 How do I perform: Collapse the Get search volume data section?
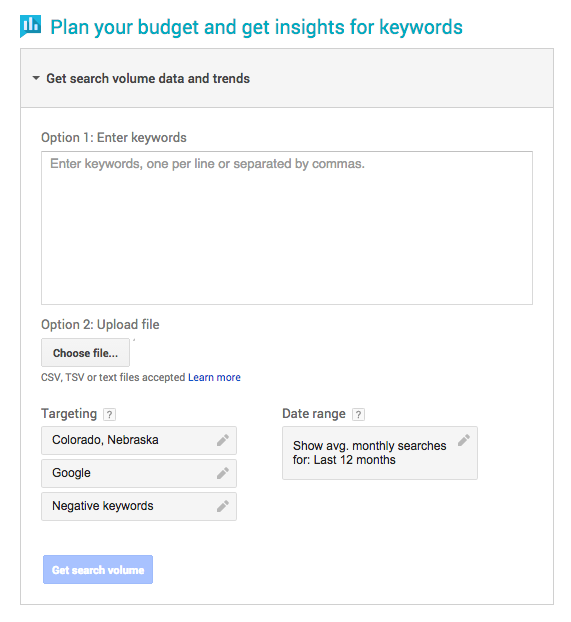(x=36, y=78)
